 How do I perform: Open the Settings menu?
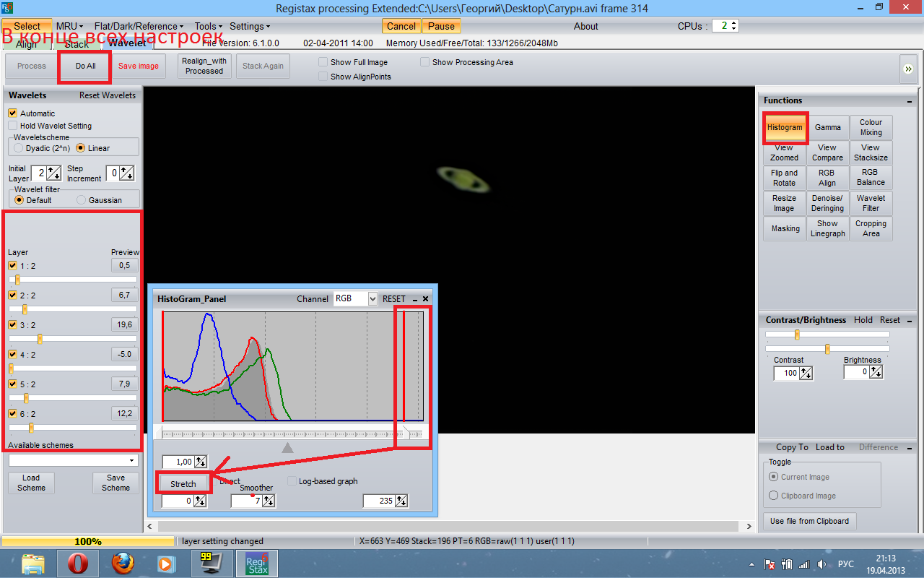250,26
